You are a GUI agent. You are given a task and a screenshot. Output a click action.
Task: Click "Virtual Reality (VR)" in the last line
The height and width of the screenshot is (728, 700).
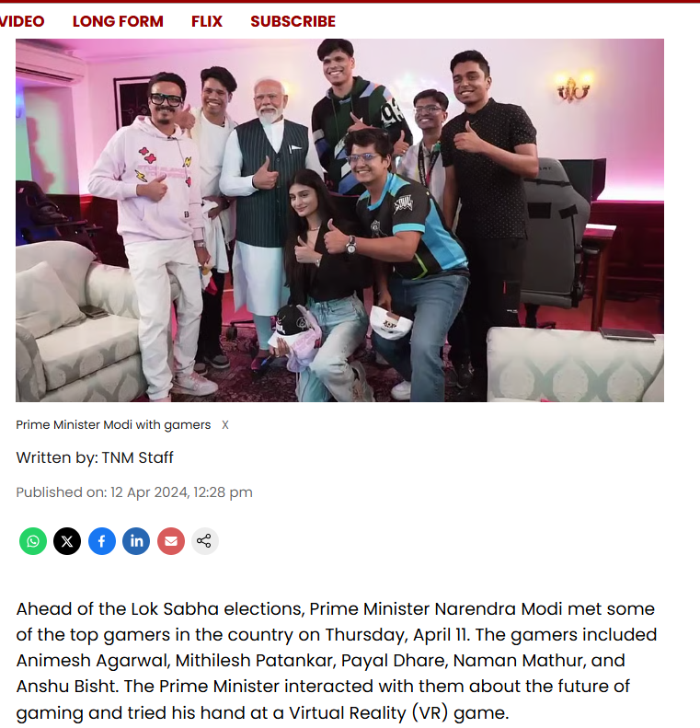tap(368, 712)
